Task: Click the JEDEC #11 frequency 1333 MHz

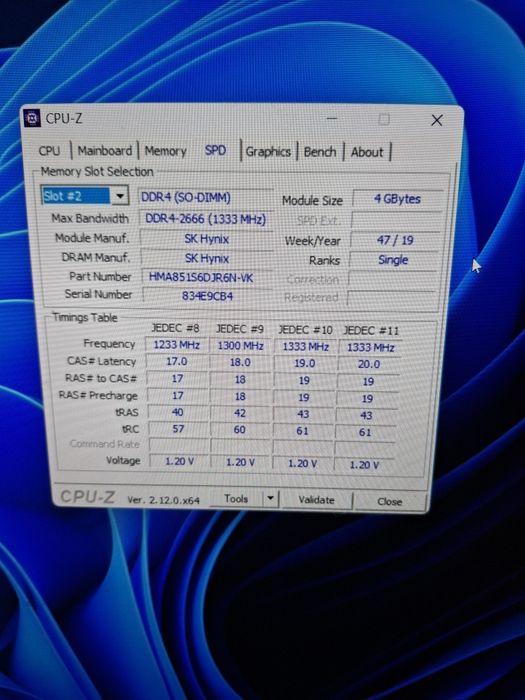Action: (x=371, y=348)
